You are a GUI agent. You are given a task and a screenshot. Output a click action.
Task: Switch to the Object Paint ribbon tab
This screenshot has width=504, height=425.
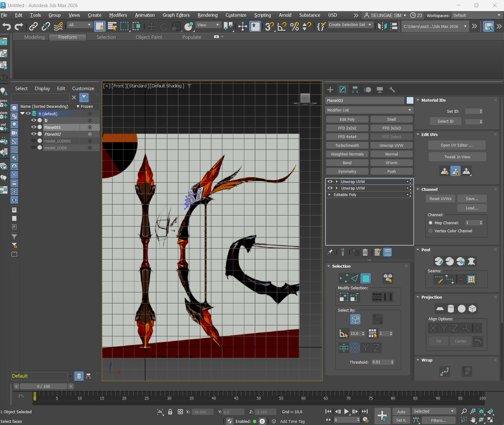[x=149, y=37]
